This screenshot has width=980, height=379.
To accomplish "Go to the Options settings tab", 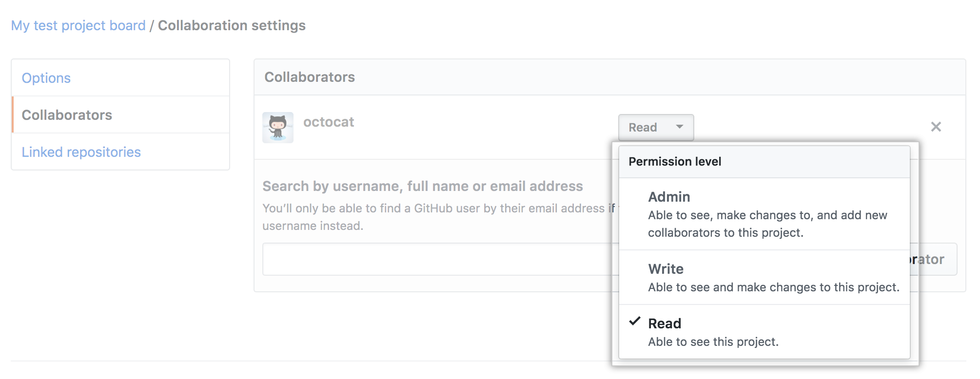I will (x=46, y=78).
